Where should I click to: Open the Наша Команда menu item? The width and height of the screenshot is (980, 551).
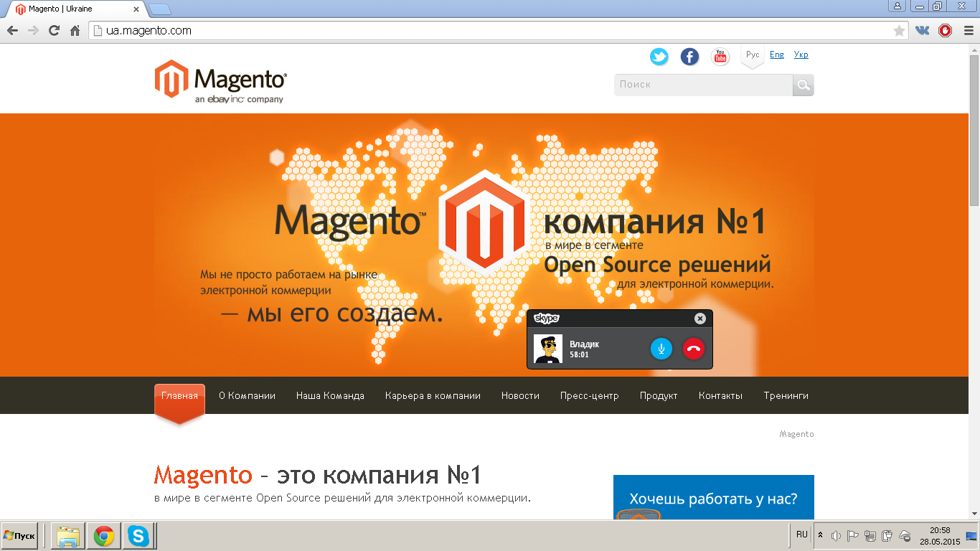[x=330, y=395]
